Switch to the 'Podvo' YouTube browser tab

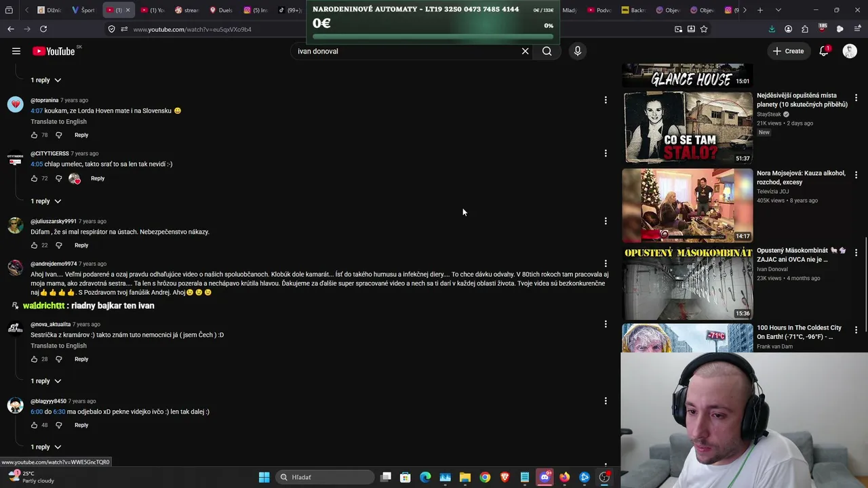coord(599,10)
